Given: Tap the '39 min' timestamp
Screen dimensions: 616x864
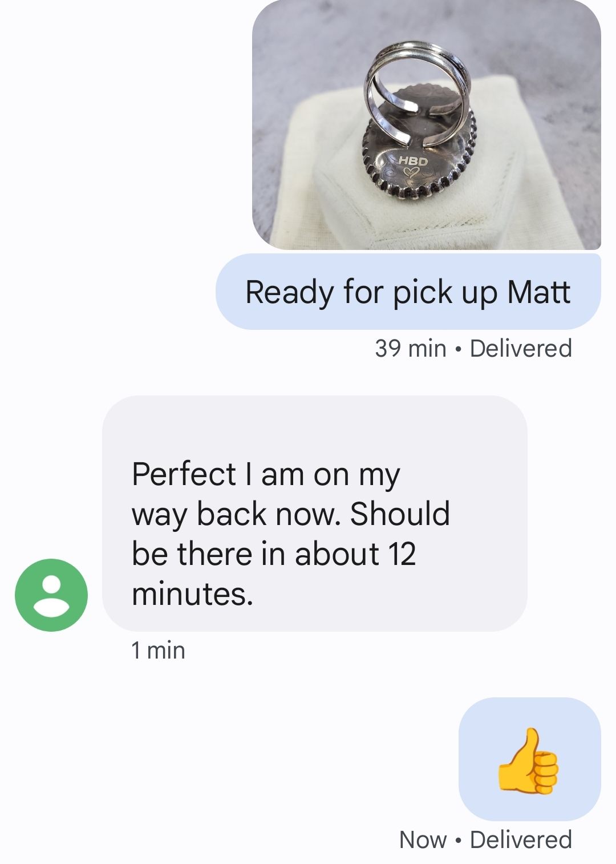Looking at the screenshot, I should [411, 348].
